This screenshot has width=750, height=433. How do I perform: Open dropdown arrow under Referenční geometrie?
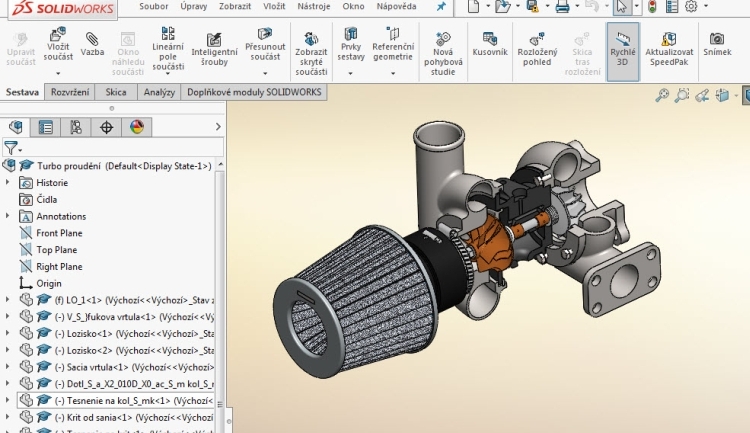[393, 73]
